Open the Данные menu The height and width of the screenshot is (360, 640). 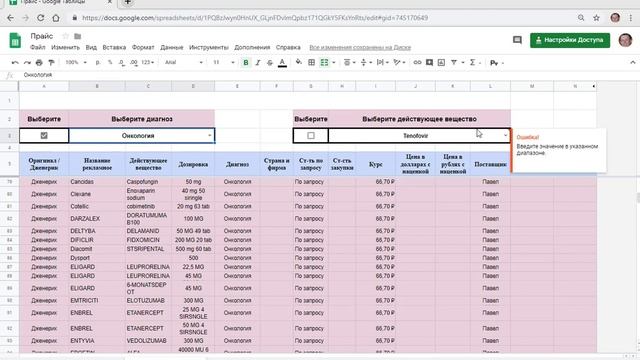pos(171,47)
